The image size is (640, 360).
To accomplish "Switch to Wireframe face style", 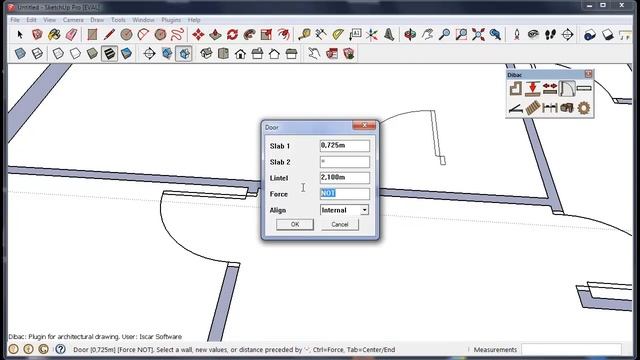I will coord(58,53).
